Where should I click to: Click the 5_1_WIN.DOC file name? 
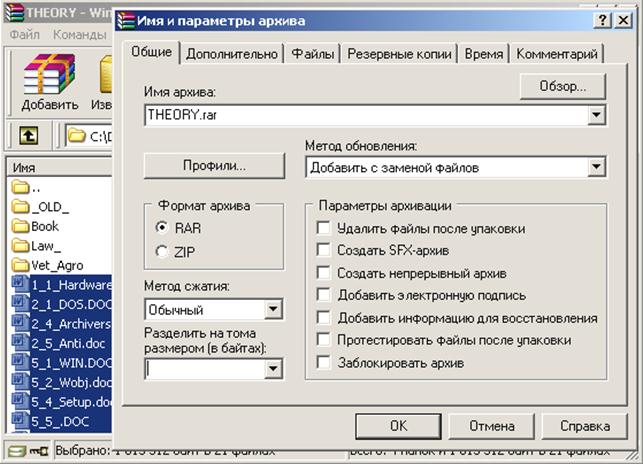coord(71,363)
